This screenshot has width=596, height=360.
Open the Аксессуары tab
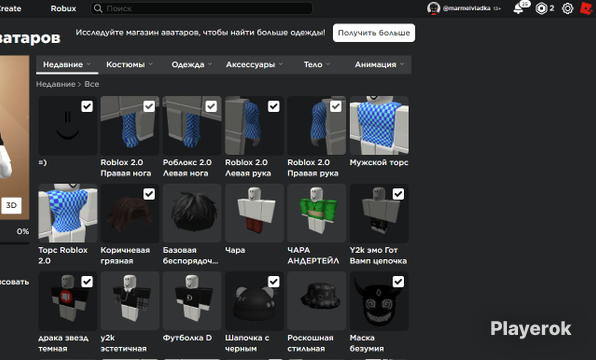pyautogui.click(x=254, y=65)
